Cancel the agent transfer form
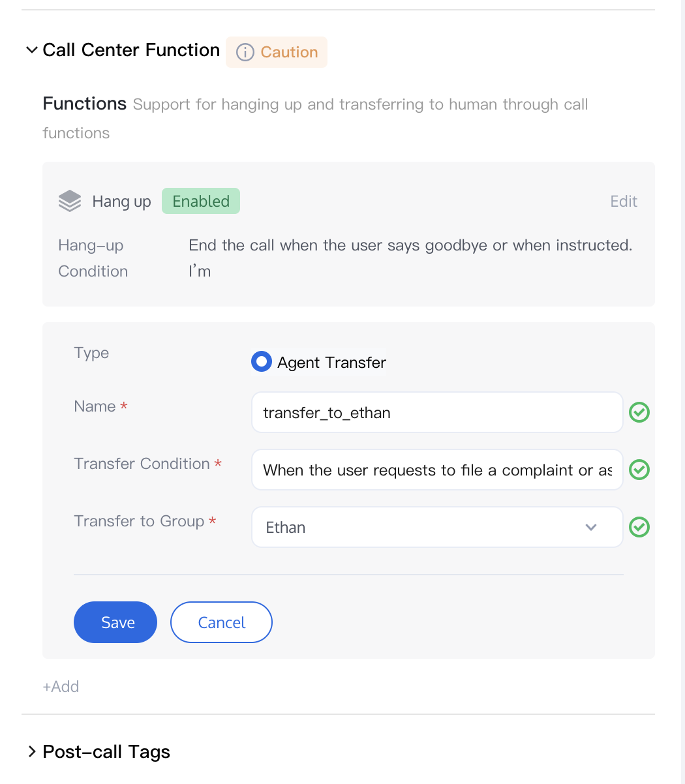This screenshot has height=784, width=685. [x=221, y=622]
